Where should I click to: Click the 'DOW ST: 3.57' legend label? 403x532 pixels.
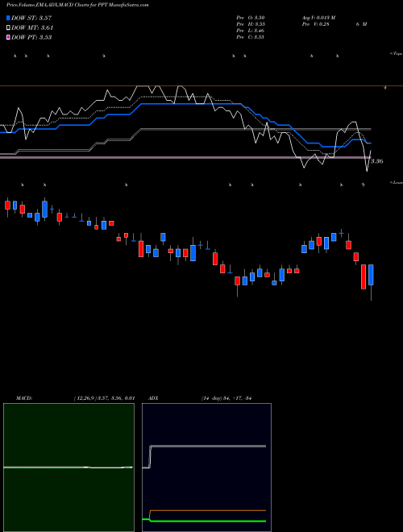pos(31,18)
